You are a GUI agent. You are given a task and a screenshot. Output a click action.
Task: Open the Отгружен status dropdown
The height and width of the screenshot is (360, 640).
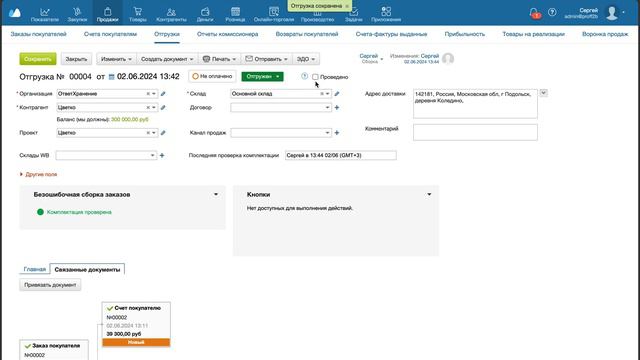[x=262, y=76]
